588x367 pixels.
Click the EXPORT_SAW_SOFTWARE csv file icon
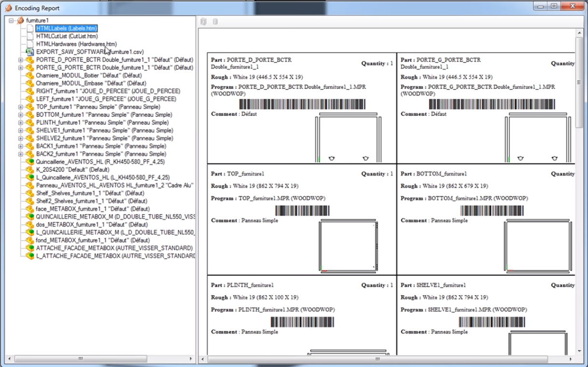point(30,52)
